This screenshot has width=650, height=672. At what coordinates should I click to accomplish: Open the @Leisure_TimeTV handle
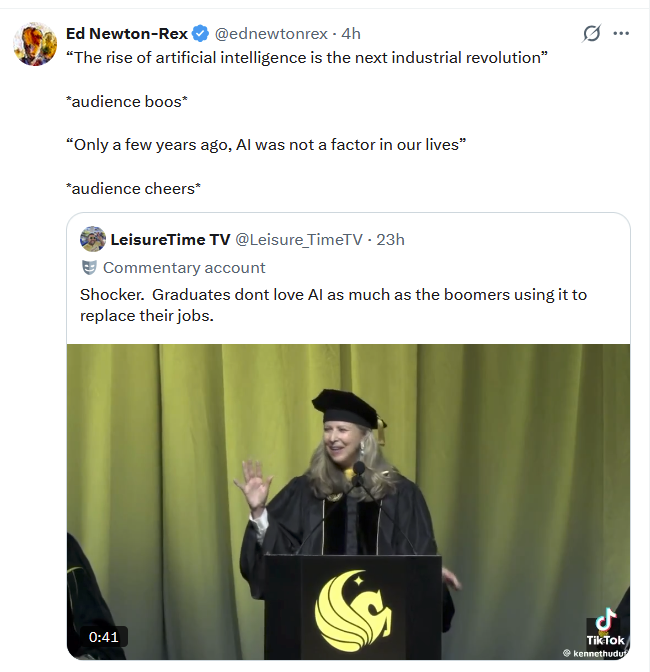(299, 240)
